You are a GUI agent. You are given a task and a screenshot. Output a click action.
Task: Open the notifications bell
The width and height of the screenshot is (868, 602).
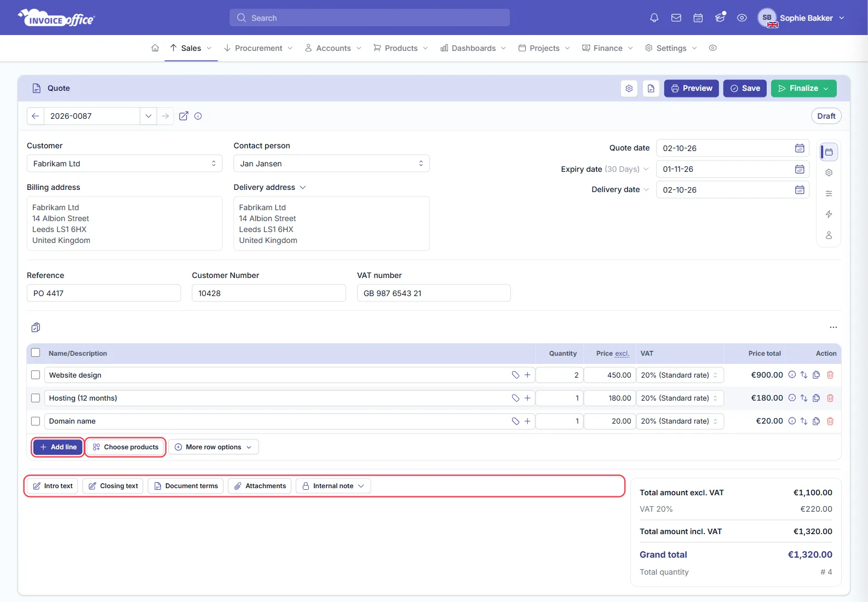click(x=654, y=18)
